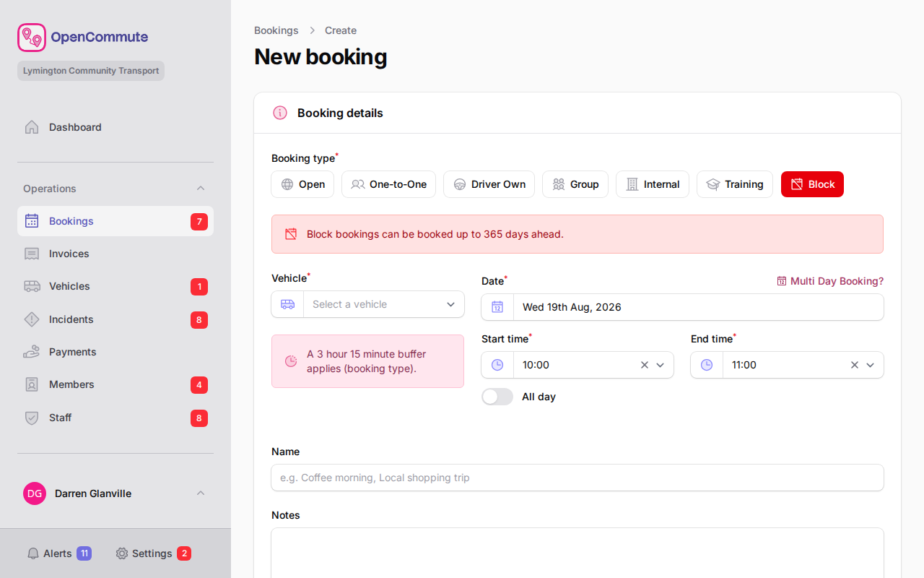
Task: Click the van icon in Vehicle field
Action: (x=287, y=304)
